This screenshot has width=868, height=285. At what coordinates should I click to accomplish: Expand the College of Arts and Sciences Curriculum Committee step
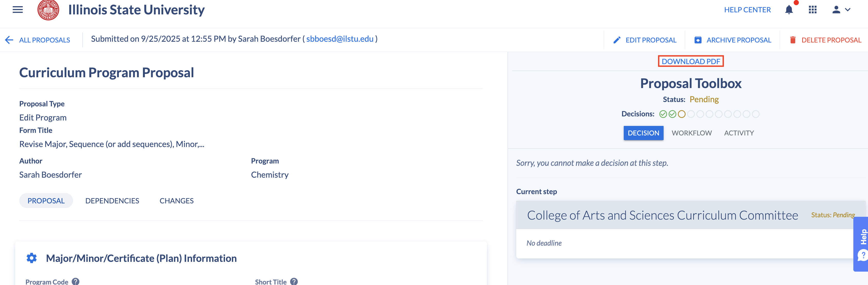point(662,215)
